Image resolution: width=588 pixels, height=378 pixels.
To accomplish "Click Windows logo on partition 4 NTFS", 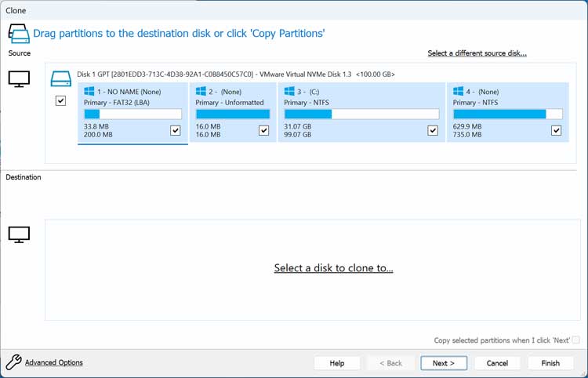I will pos(459,91).
